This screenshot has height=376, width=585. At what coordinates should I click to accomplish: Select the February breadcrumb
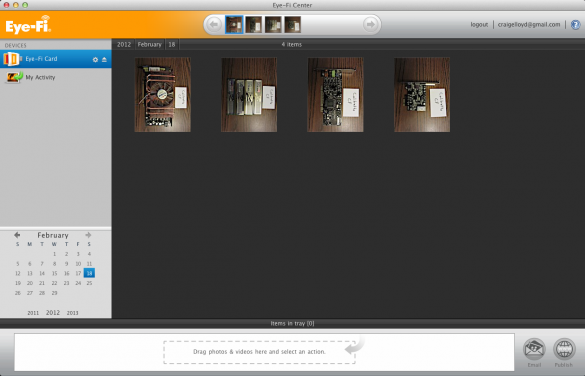[149, 44]
